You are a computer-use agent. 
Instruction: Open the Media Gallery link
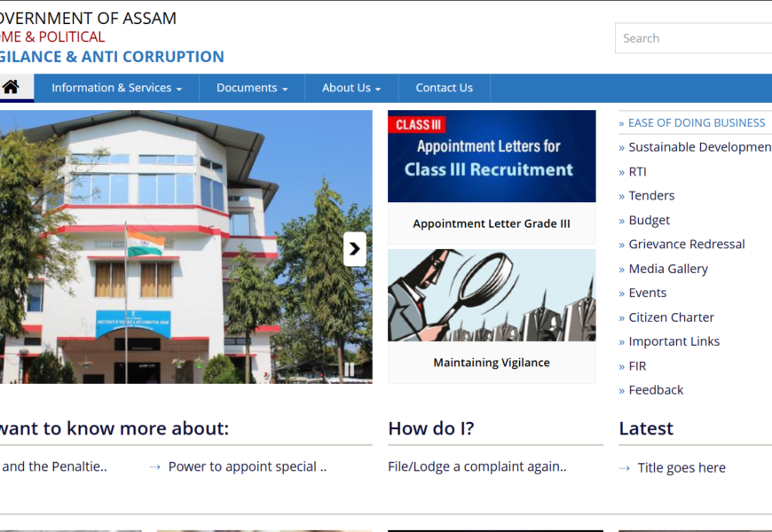tap(668, 269)
